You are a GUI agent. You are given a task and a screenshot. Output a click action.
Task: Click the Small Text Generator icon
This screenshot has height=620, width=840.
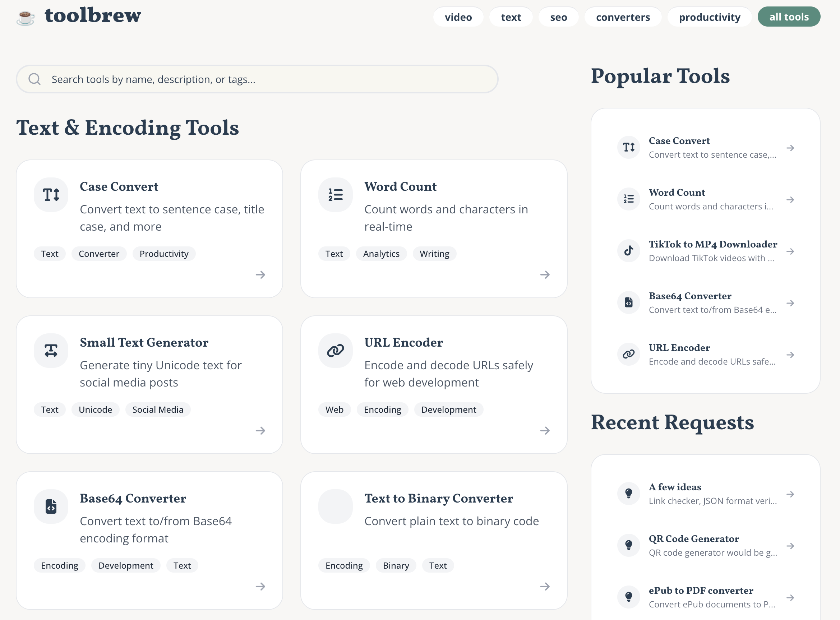pyautogui.click(x=51, y=351)
